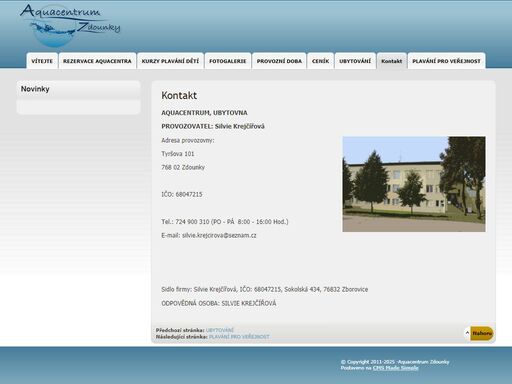Image resolution: width=512 pixels, height=384 pixels.
Task: Follow next page link PLAVÁNÍ PRO VEŘEJNOST
Action: 239,337
